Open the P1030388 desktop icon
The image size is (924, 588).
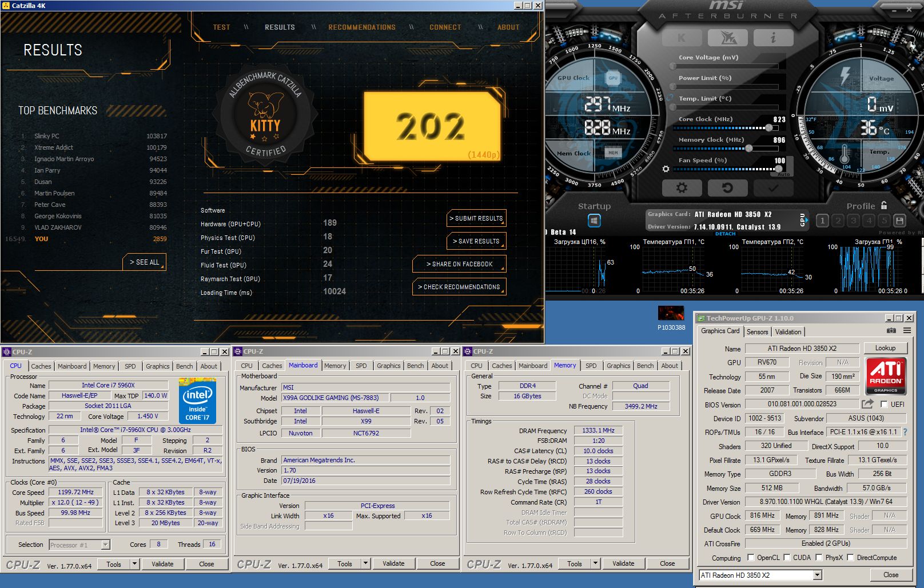671,318
